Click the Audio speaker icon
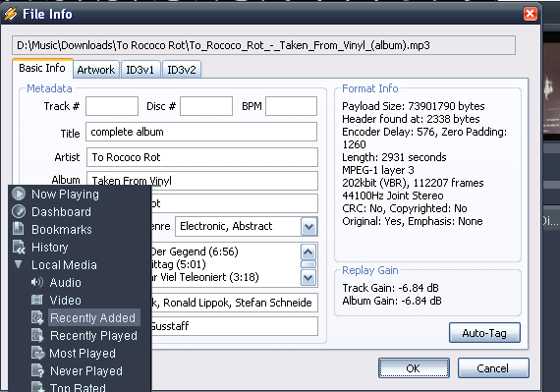 pyautogui.click(x=36, y=282)
